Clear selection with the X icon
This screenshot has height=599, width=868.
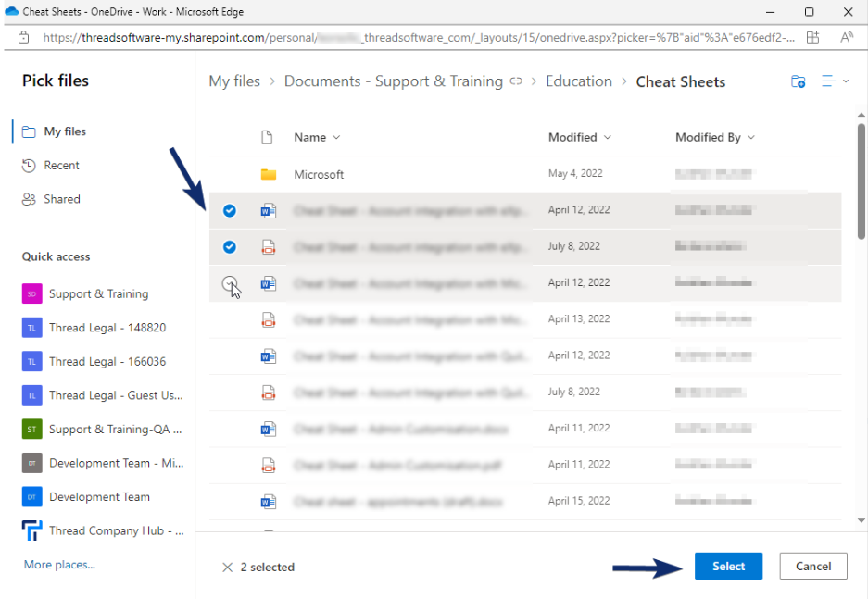point(228,568)
